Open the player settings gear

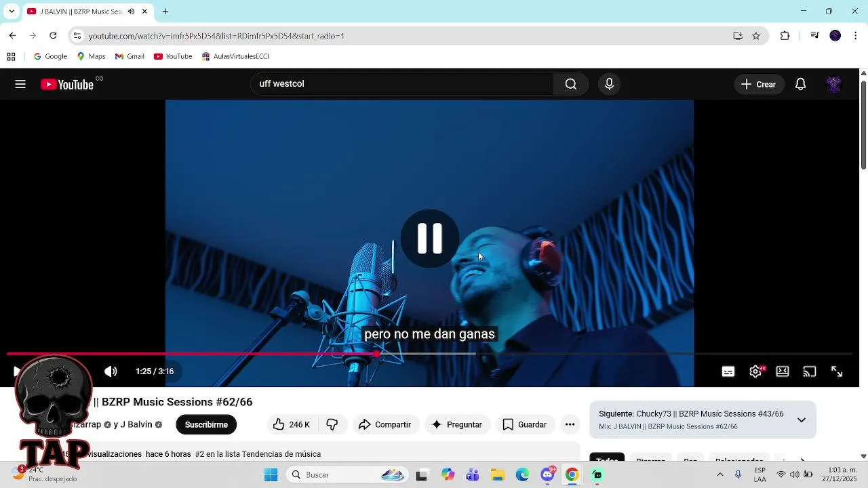click(x=755, y=371)
